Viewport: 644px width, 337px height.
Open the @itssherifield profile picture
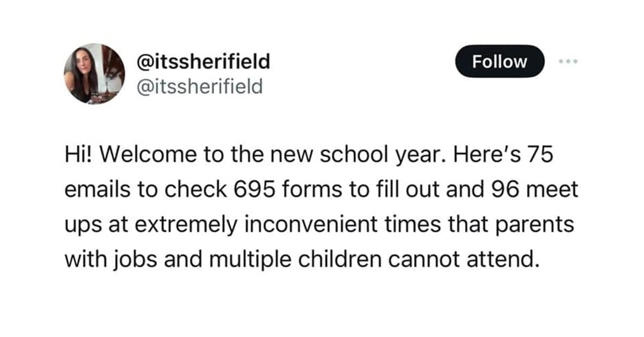coord(94,74)
